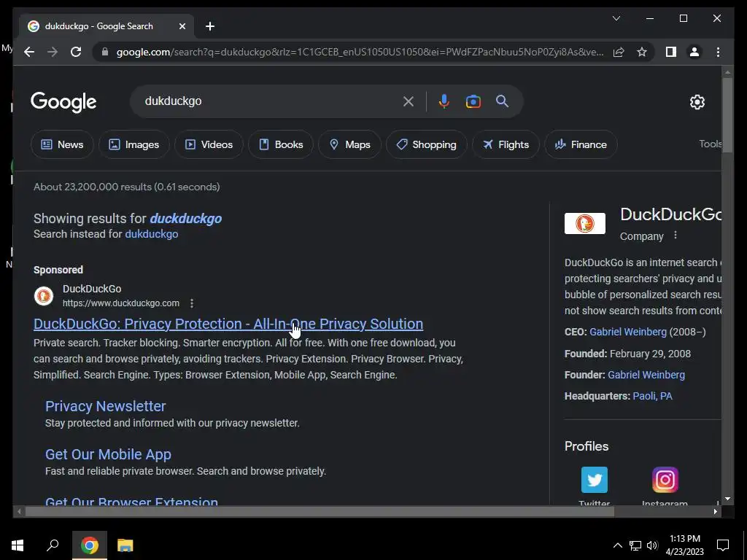The image size is (747, 560).
Task: Open Google quick settings gear
Action: (x=697, y=102)
